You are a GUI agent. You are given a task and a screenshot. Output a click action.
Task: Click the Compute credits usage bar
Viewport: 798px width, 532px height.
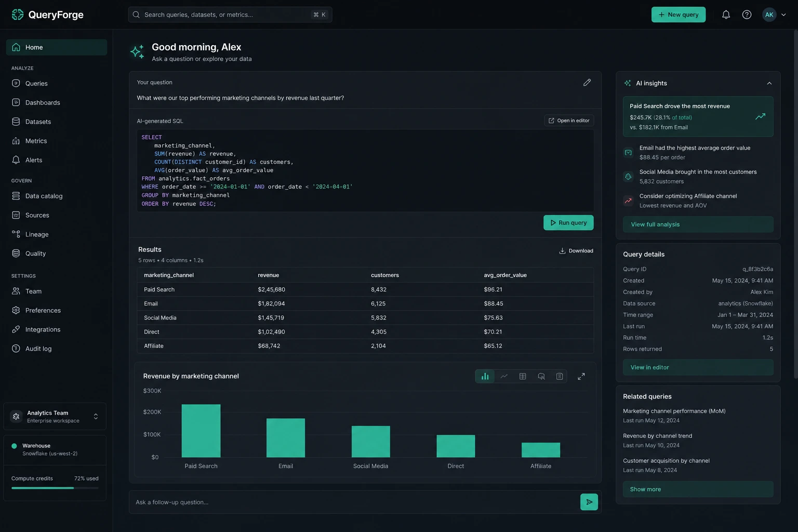click(x=55, y=488)
